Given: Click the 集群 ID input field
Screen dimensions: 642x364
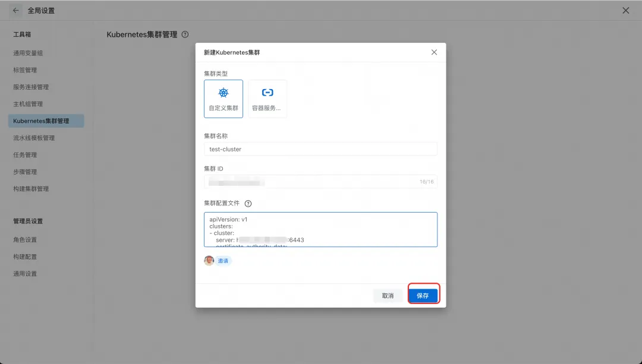Looking at the screenshot, I should (320, 182).
